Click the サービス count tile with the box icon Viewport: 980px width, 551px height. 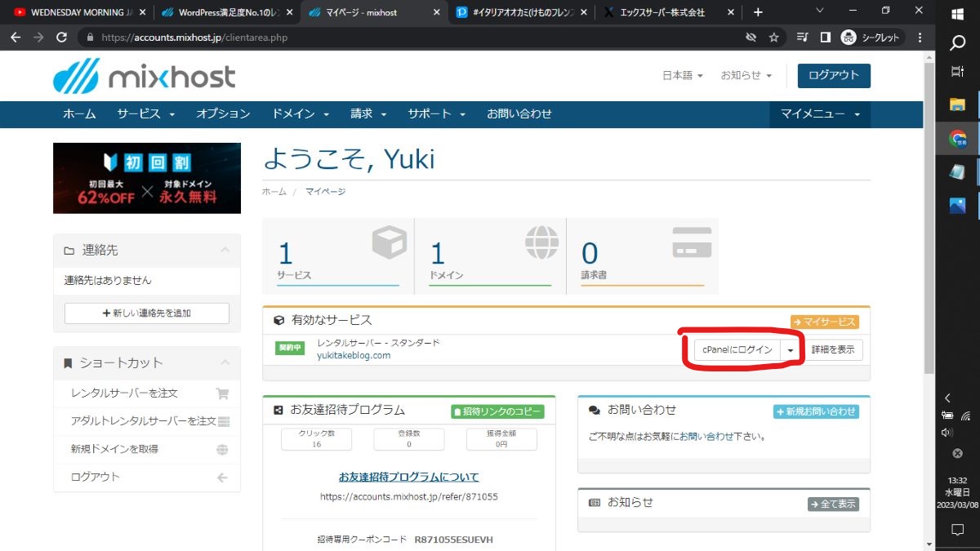(338, 255)
